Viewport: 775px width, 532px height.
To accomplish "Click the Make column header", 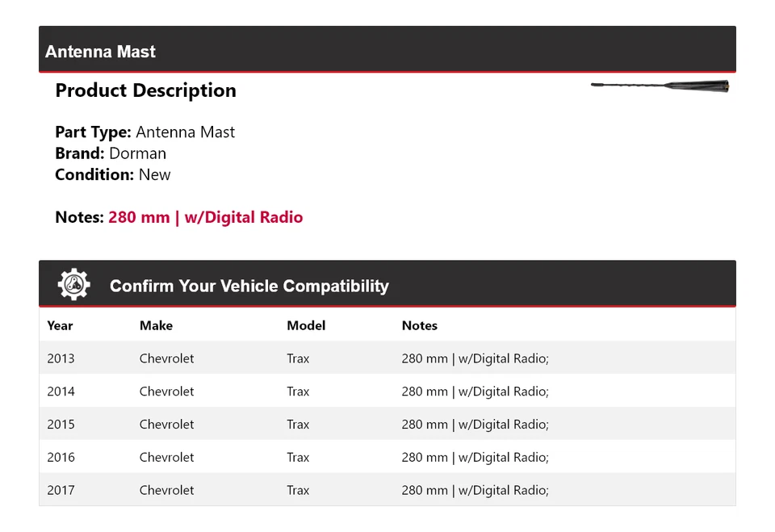I will click(156, 325).
